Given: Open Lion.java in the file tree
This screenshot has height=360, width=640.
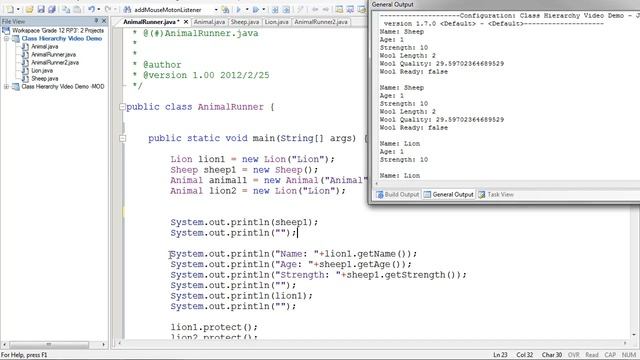Looking at the screenshot, I should click(42, 71).
